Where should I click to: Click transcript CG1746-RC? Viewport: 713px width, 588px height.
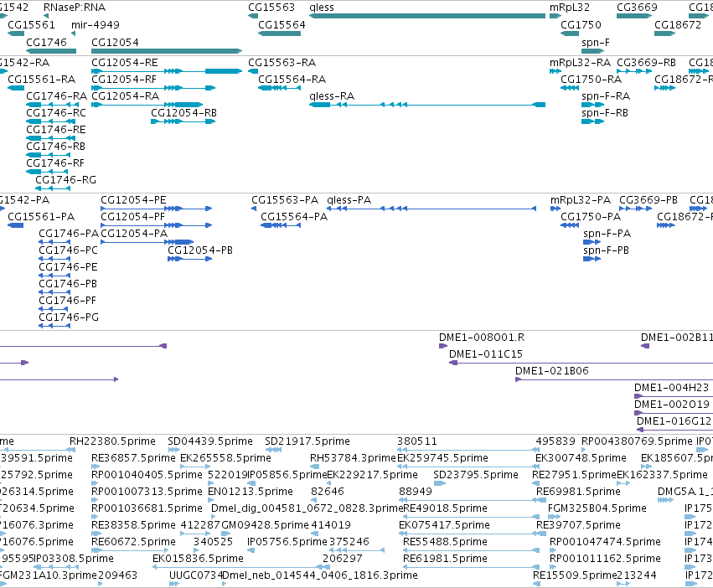[50, 121]
